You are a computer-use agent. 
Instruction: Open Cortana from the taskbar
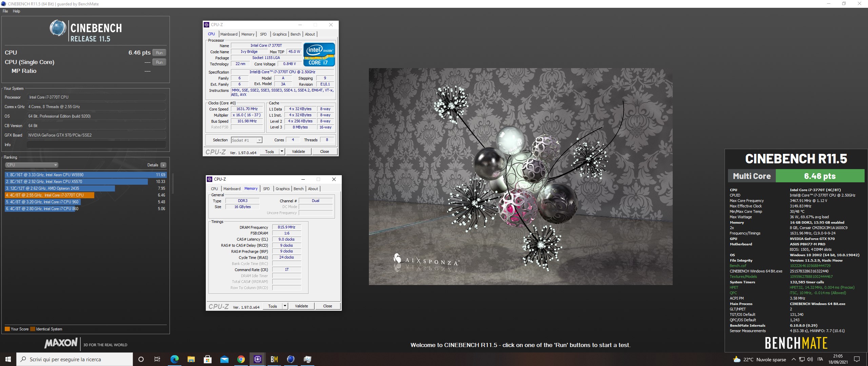point(141,359)
